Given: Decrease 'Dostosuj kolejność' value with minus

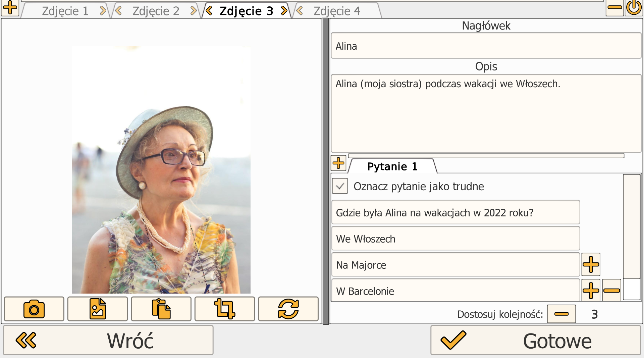Looking at the screenshot, I should coord(561,314).
